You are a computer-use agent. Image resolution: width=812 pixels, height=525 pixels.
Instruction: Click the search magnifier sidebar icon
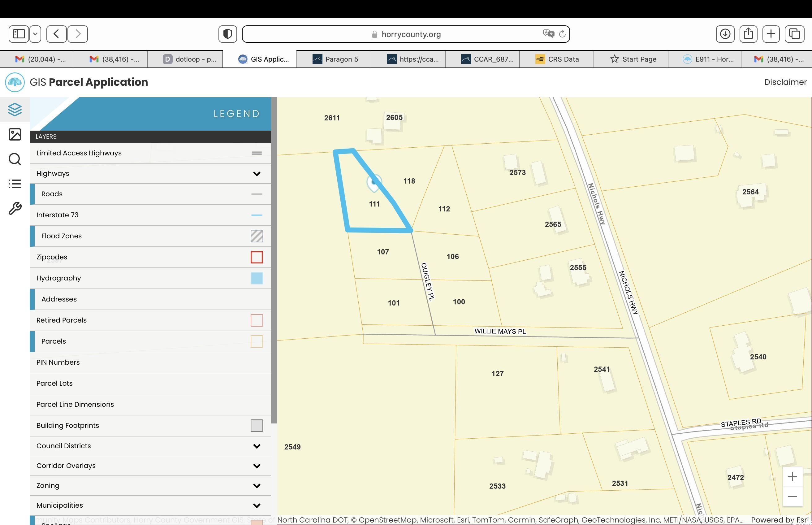pos(15,159)
